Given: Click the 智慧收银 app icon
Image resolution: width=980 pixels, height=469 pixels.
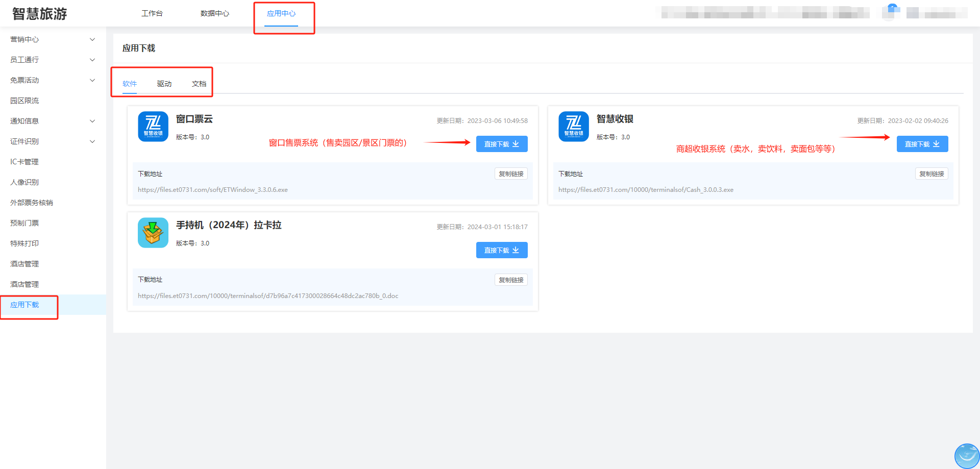Looking at the screenshot, I should (x=573, y=127).
